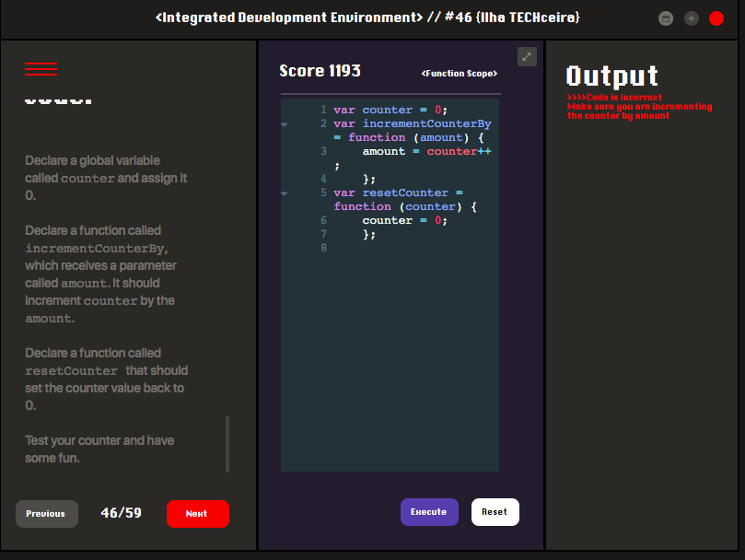
Task: Collapse the incrementCounterBy function fold arrow
Action: (285, 124)
